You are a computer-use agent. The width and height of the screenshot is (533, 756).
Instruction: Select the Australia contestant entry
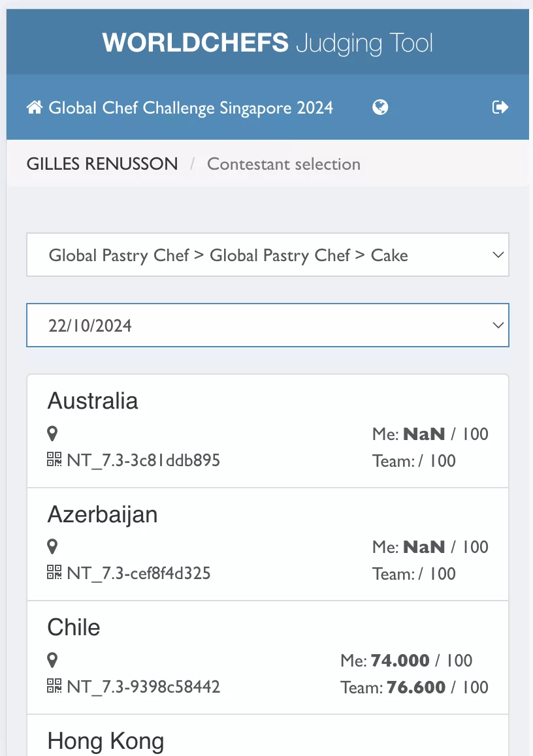tap(267, 431)
